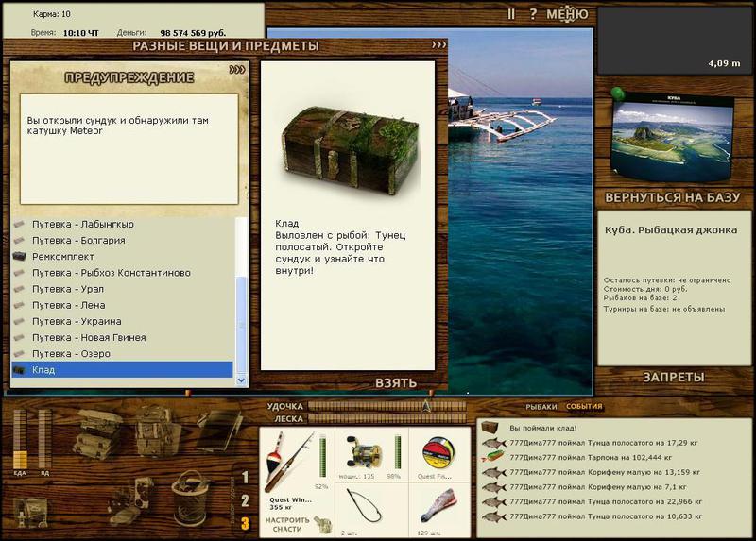756x541 pixels.
Task: Click the chest icon next to 'Вы поймали клад!'
Action: (x=490, y=428)
